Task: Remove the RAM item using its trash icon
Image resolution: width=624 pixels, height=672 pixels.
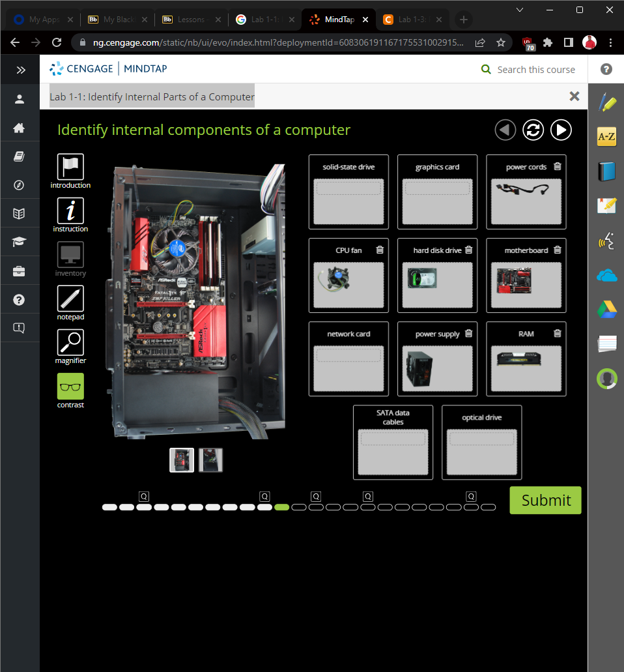Action: 557,333
